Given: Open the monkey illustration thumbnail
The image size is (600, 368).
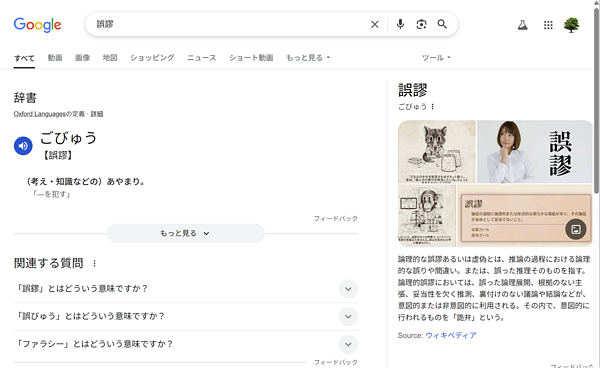Looking at the screenshot, I should tap(427, 215).
